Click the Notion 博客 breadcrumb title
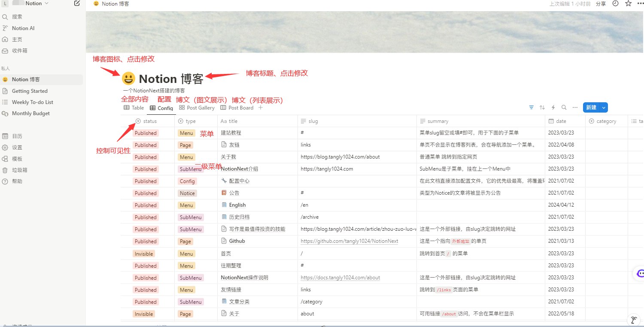644x327 pixels. [115, 4]
